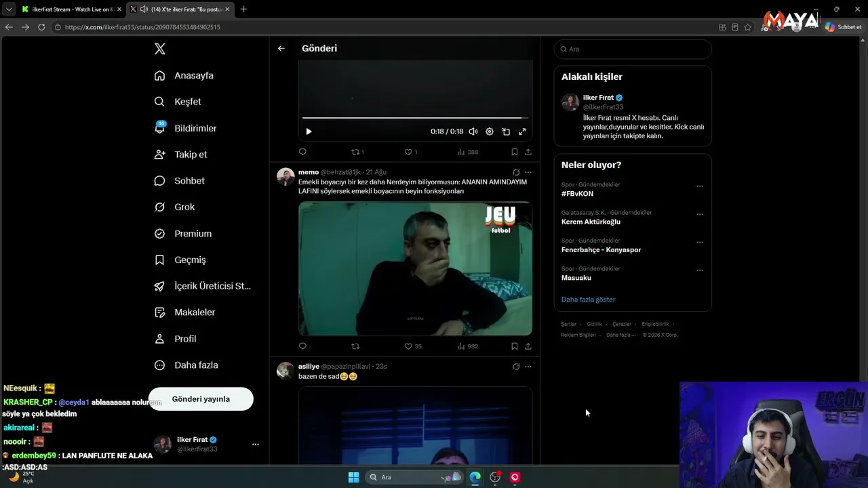Open the Kerem Aktürkoğlu trend
868x488 pixels.
point(591,222)
